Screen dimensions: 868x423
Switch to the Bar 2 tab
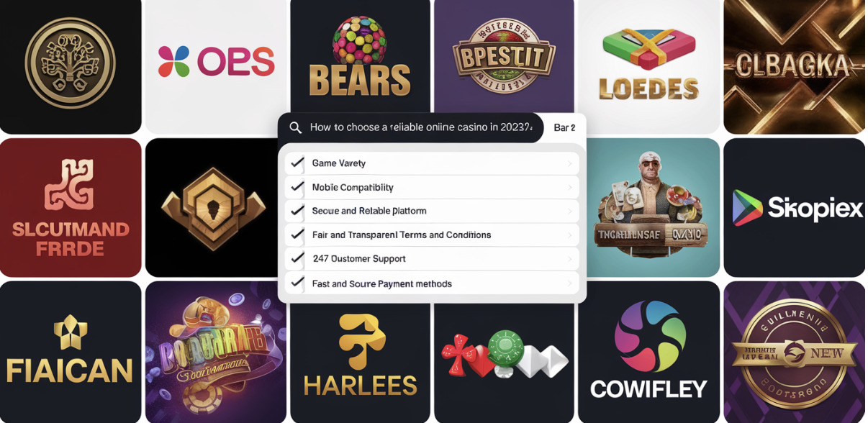564,127
